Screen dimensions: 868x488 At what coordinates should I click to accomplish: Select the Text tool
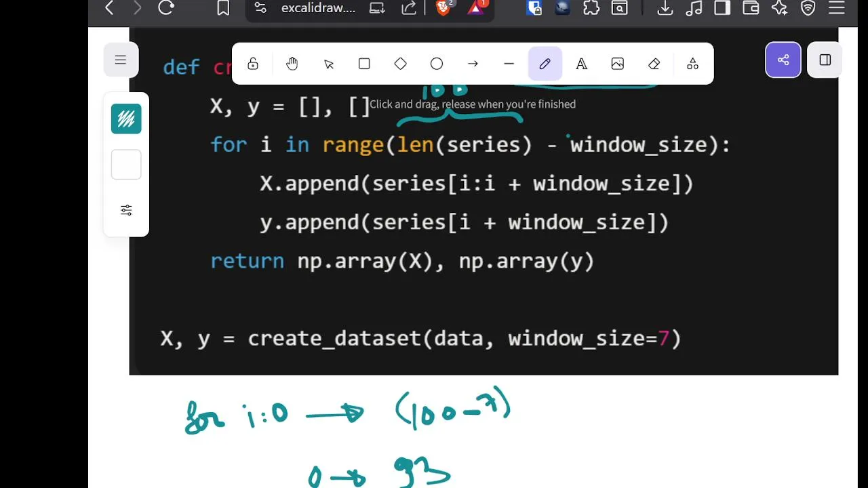click(581, 64)
